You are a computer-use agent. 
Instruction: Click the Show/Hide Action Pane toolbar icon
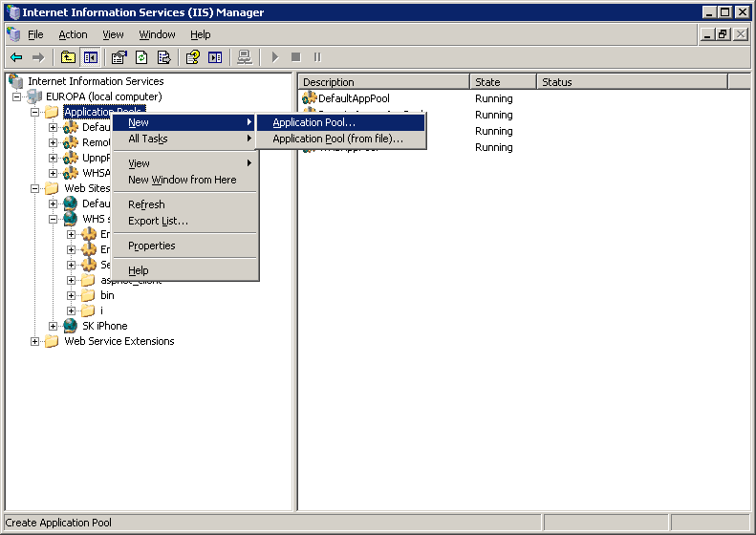[215, 58]
